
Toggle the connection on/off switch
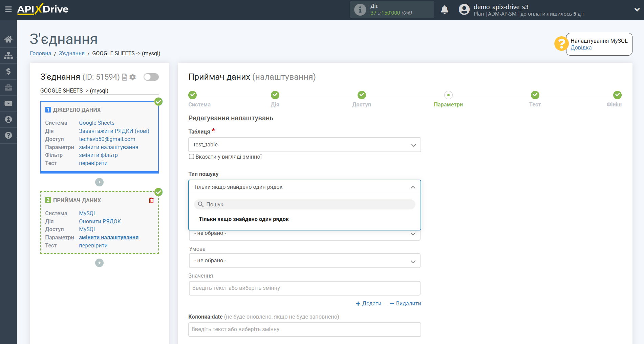[151, 77]
